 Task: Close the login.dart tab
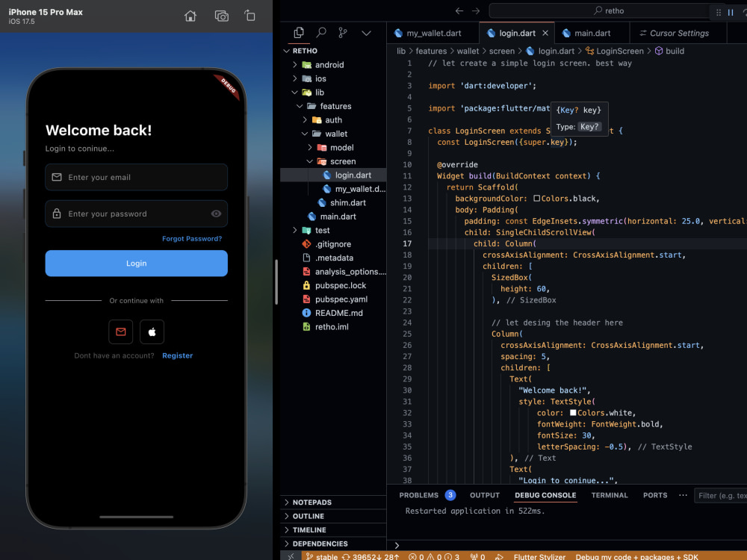click(x=545, y=33)
